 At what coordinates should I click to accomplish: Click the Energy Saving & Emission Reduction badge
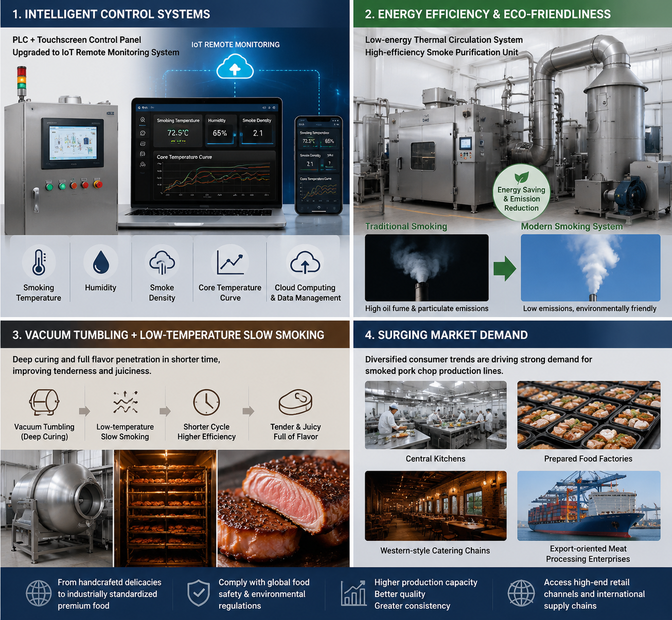click(521, 193)
